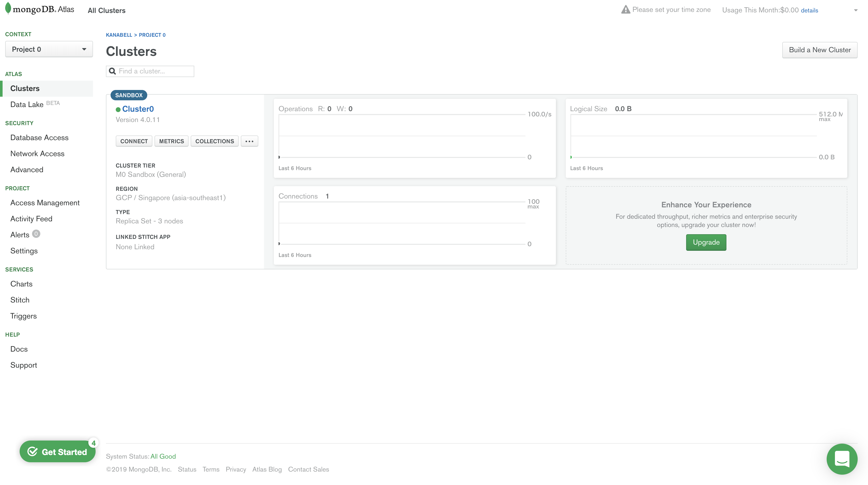Click the PROJECT 0 breadcrumb link
This screenshot has width=868, height=485.
(152, 35)
